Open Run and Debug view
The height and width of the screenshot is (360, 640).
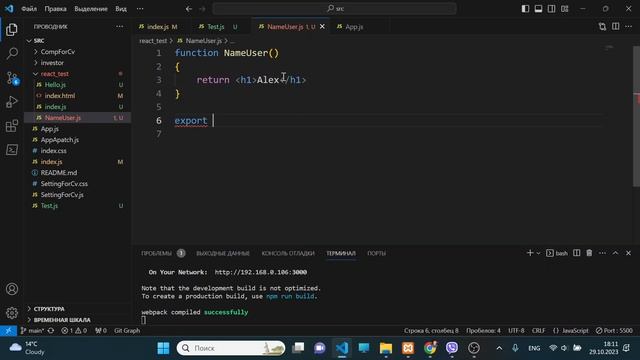click(x=12, y=102)
